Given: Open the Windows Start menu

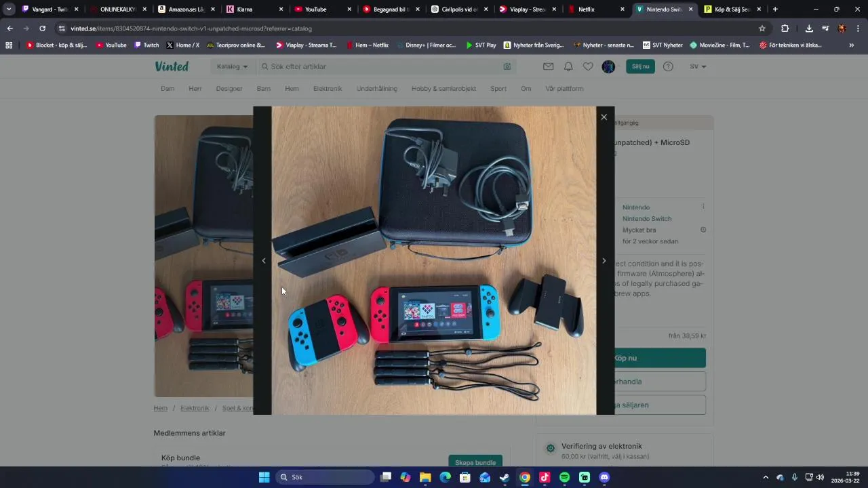Looking at the screenshot, I should point(264,477).
